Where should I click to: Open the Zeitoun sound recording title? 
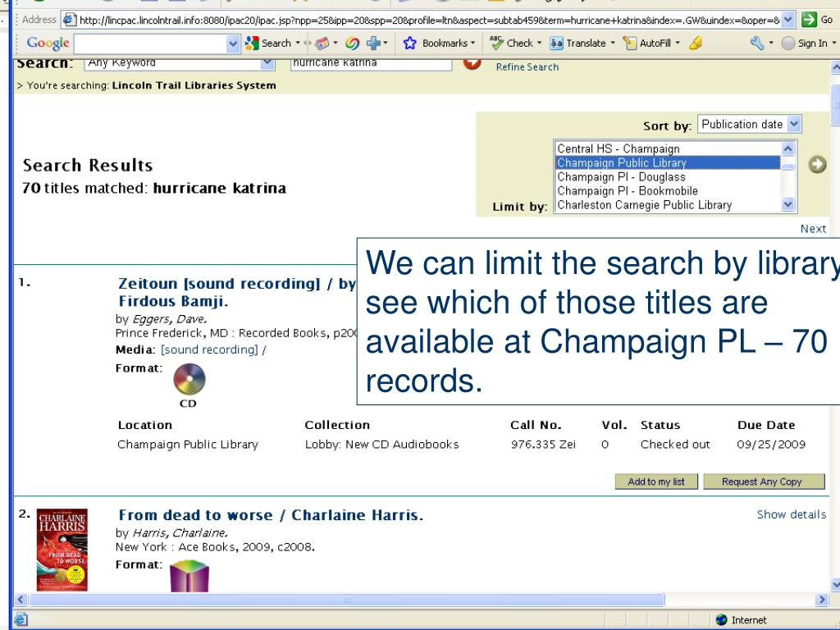pos(237,293)
